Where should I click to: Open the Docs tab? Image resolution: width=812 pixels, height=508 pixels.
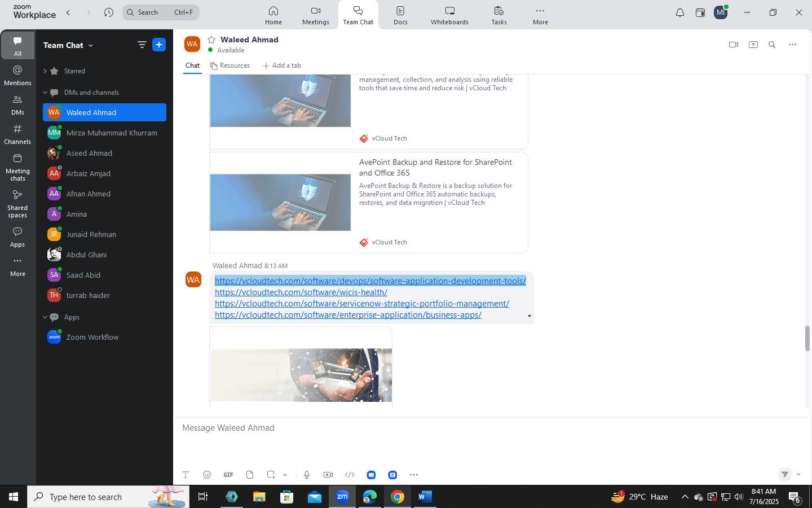click(400, 15)
